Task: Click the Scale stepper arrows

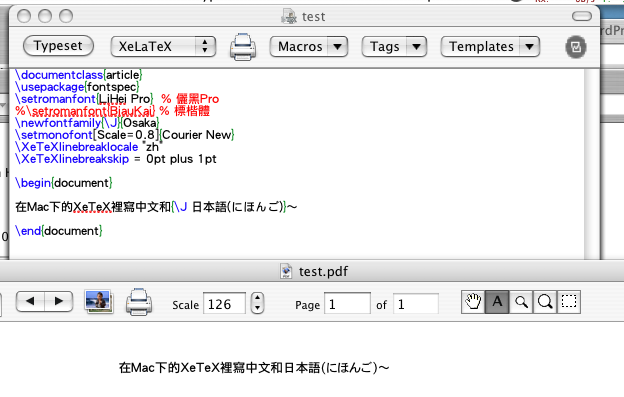Action: click(x=257, y=303)
